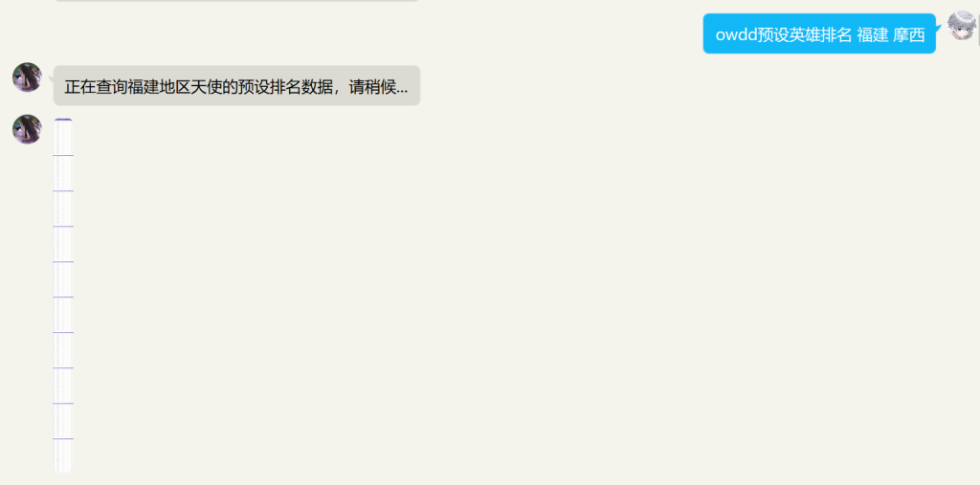The image size is (980, 485).
Task: Open the tall ranking image thumbnail
Action: (x=63, y=295)
